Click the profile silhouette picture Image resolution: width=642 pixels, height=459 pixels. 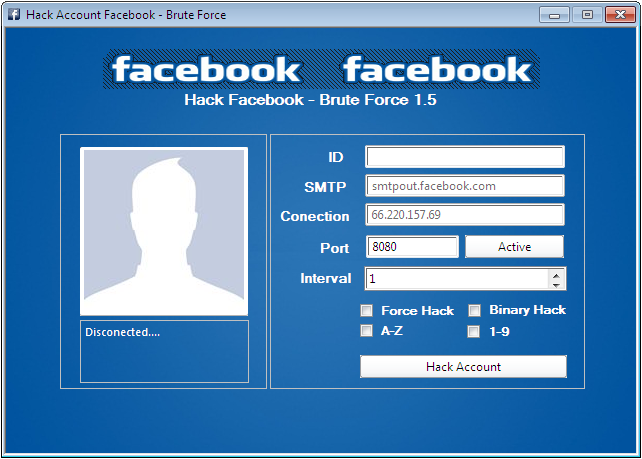point(164,231)
